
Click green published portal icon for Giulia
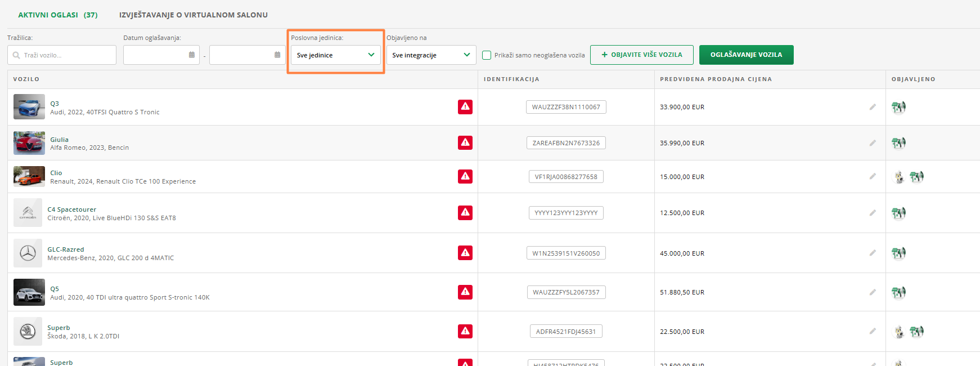coord(898,143)
